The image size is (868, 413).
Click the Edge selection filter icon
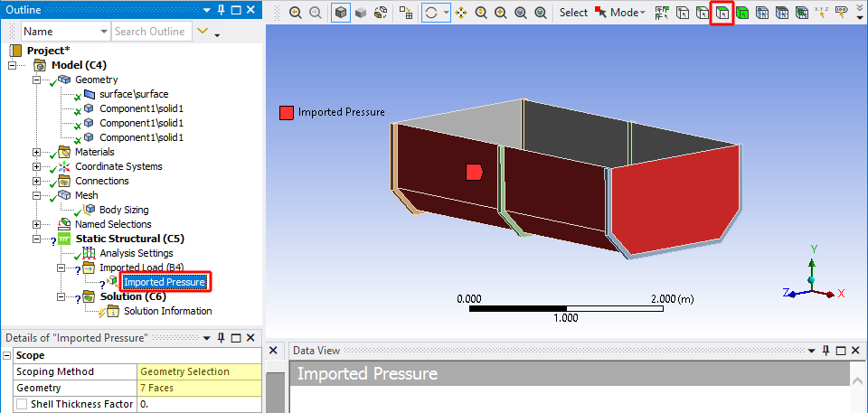pos(702,13)
